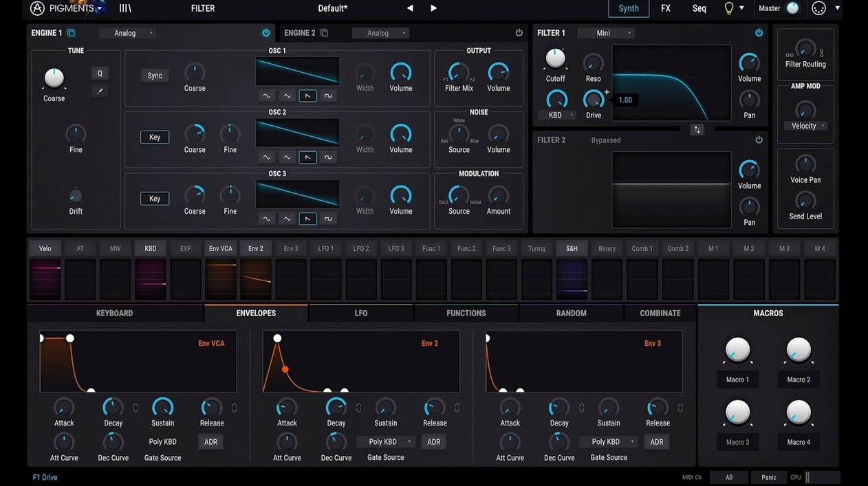868x486 pixels.
Task: Toggle link icon next to Env VCA Decay
Action: pyautogui.click(x=135, y=408)
